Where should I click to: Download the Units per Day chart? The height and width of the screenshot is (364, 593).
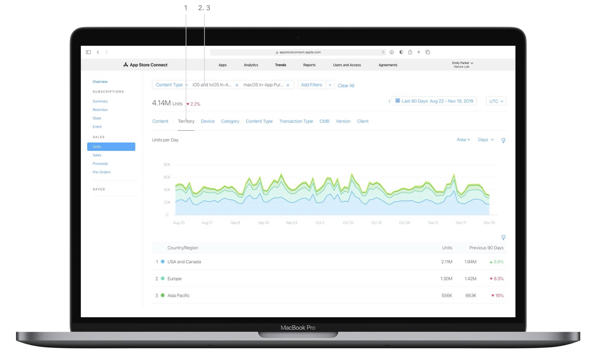(x=503, y=140)
